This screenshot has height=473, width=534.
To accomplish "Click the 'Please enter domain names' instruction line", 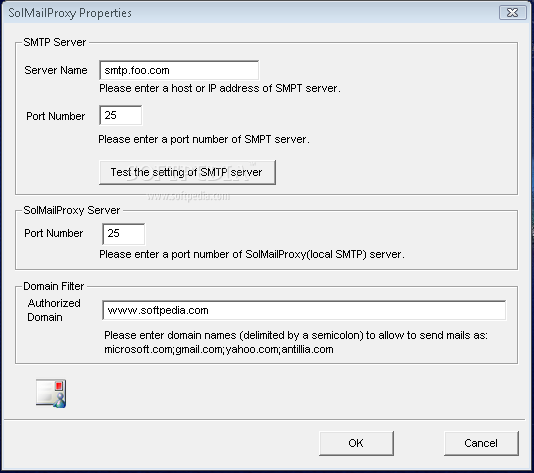I will tap(296, 335).
